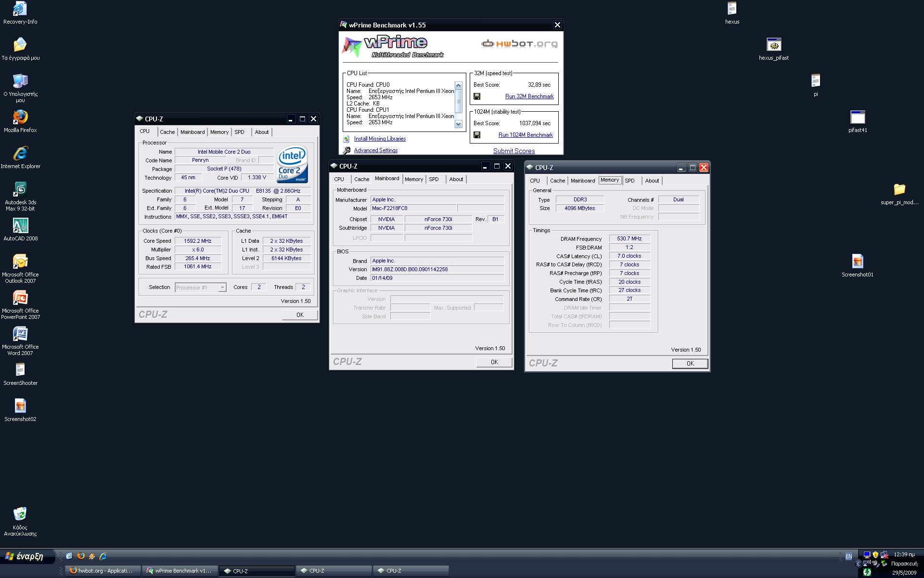Click the hwbot.org logo in wPrime
This screenshot has width=924, height=578.
point(519,44)
